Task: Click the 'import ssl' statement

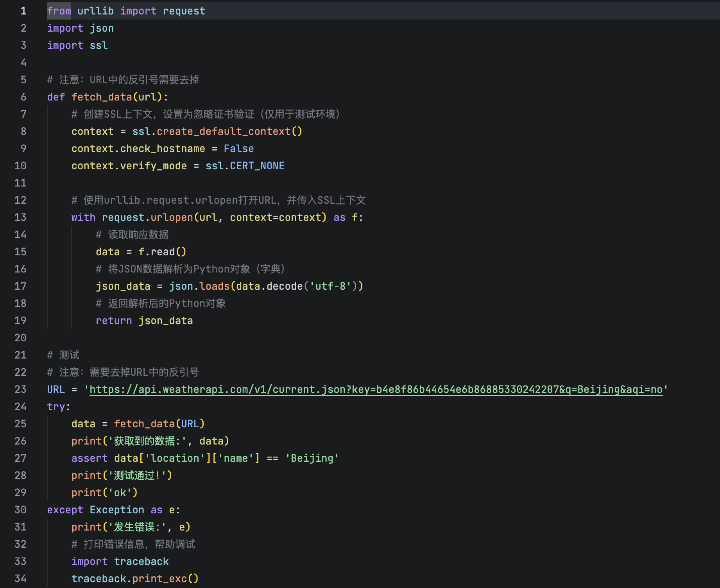Action: [77, 45]
